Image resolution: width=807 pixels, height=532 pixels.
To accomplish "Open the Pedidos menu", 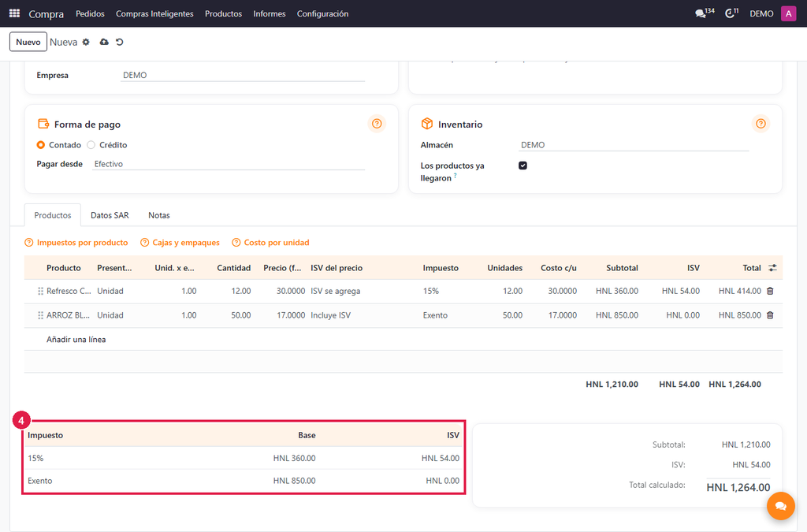I will point(90,14).
